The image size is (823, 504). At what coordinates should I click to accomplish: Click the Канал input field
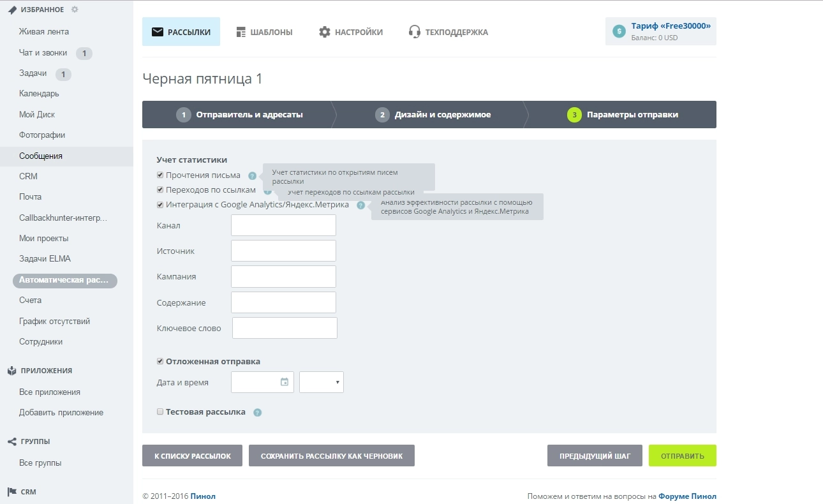pyautogui.click(x=283, y=225)
